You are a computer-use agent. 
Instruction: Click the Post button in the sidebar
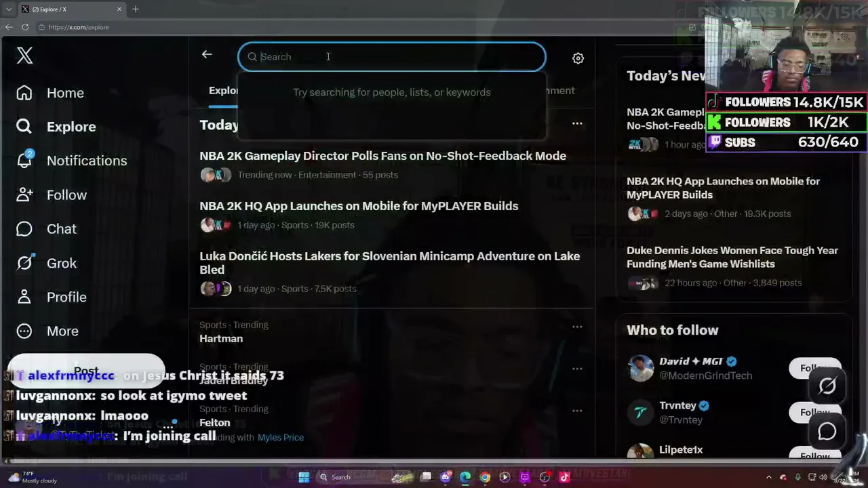click(86, 371)
